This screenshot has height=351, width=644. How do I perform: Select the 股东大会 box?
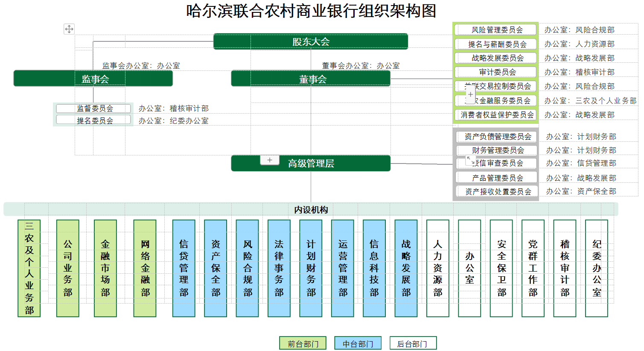(x=311, y=41)
